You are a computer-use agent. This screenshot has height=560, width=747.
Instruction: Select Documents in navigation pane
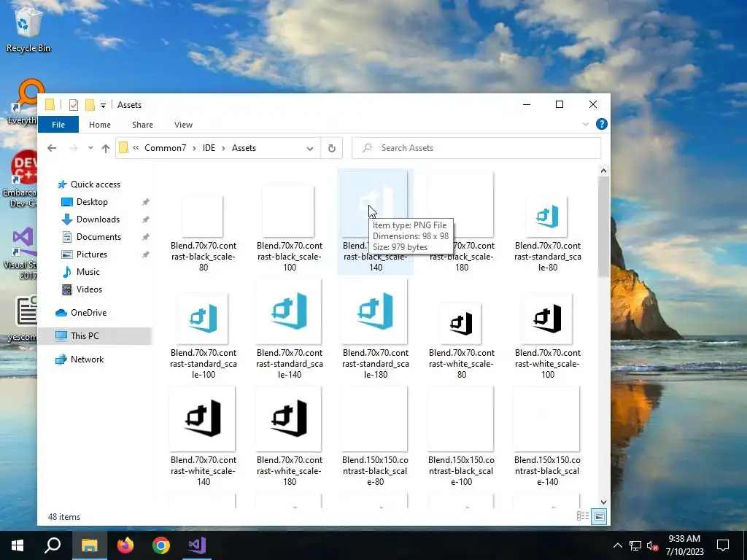tap(98, 237)
